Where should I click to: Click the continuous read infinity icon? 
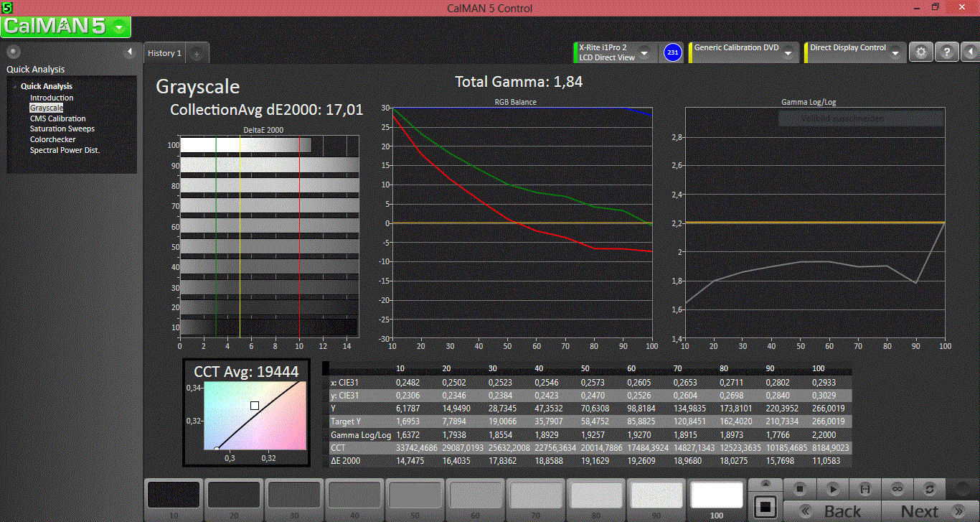pyautogui.click(x=897, y=488)
